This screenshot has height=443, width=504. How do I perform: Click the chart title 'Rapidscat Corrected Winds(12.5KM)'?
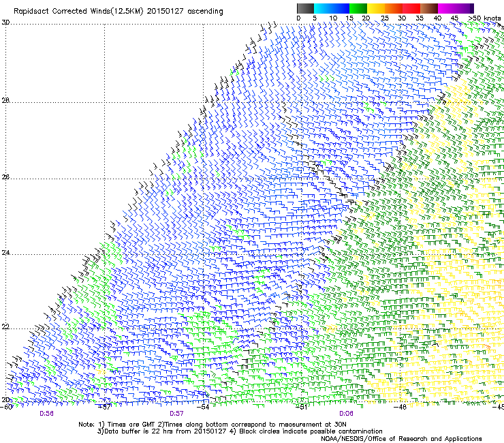tap(78, 12)
